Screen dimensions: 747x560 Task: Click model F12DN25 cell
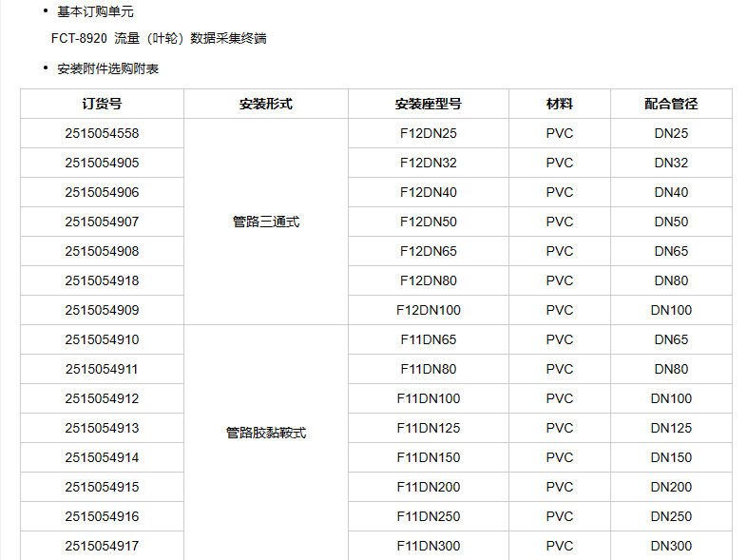tap(428, 133)
